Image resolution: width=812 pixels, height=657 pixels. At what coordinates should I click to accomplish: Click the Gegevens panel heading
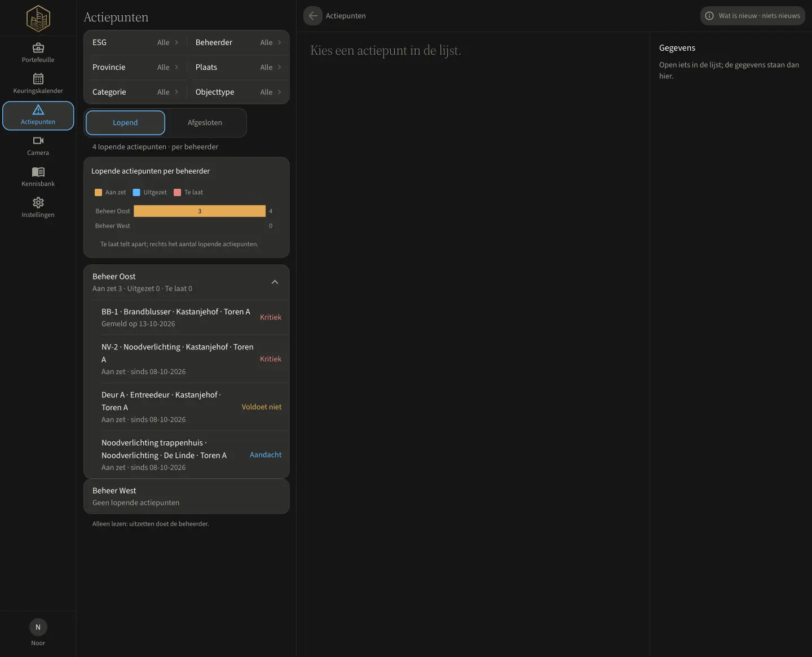pos(677,48)
